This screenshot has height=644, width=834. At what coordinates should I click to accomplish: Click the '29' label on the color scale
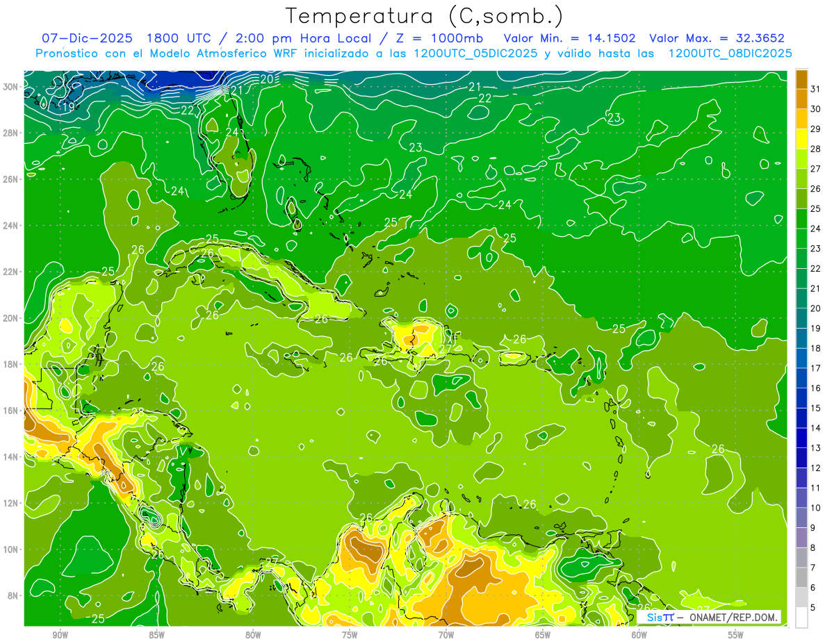click(x=816, y=129)
